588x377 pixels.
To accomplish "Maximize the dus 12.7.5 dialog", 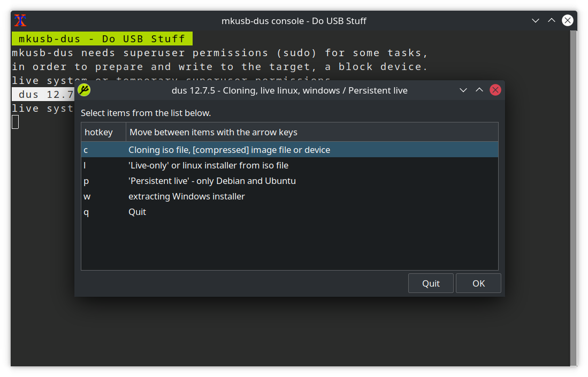I will (479, 90).
